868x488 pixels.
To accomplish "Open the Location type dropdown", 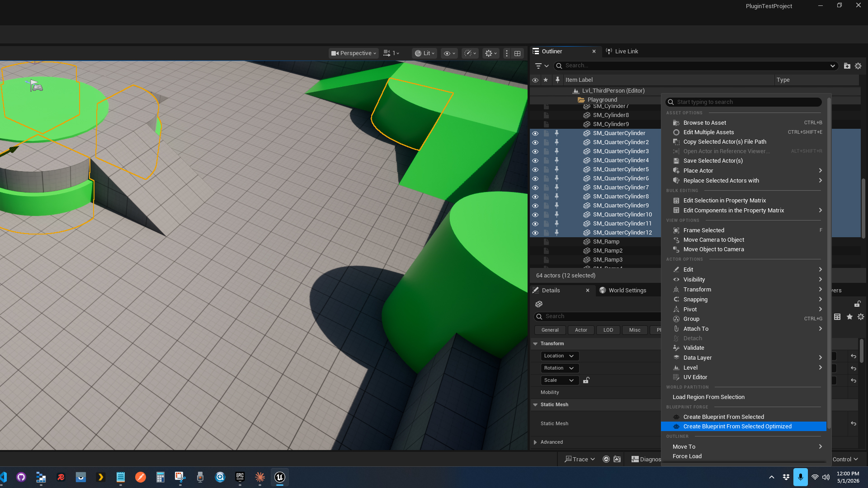I will click(x=559, y=356).
